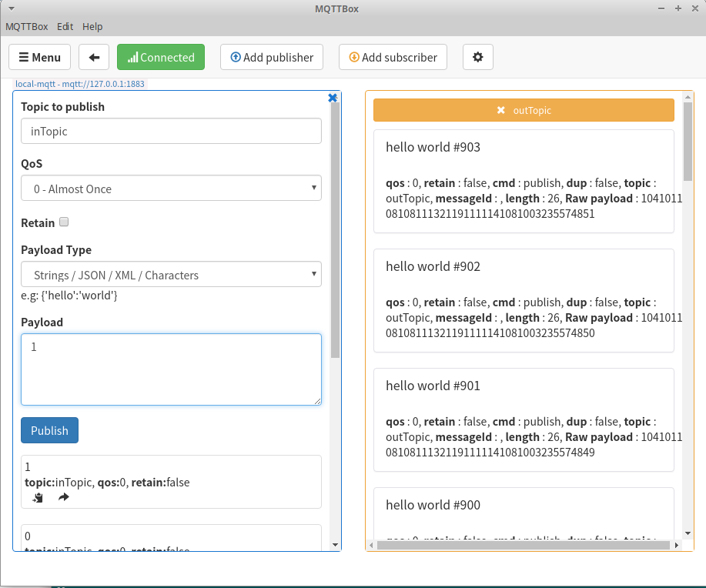
Task: Click inside the Payload text area
Action: [171, 369]
